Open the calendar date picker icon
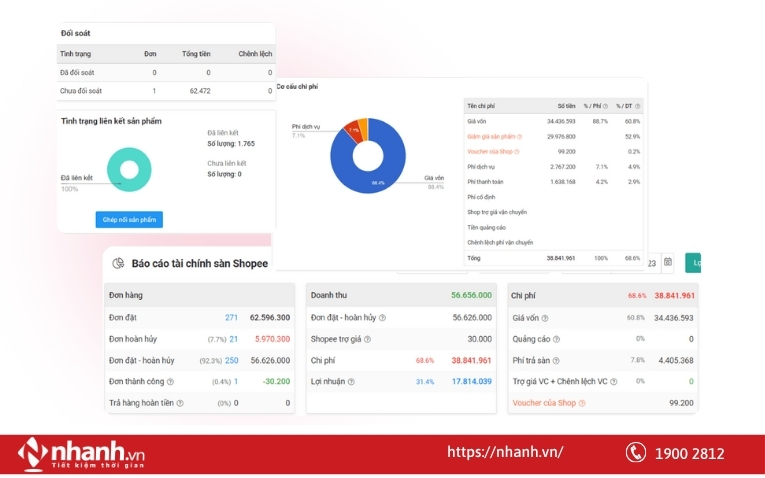This screenshot has height=478, width=765. [667, 263]
